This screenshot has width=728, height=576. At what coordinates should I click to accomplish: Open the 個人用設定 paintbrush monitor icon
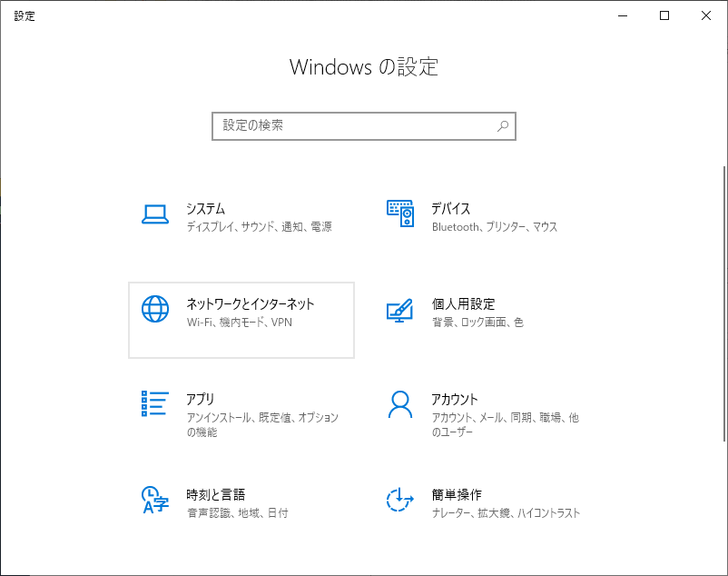[399, 311]
